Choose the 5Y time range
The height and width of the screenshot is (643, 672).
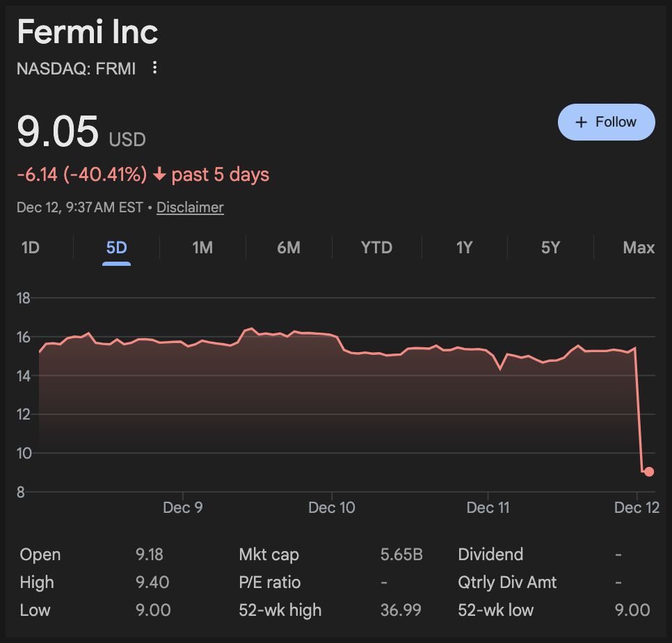[x=550, y=248]
